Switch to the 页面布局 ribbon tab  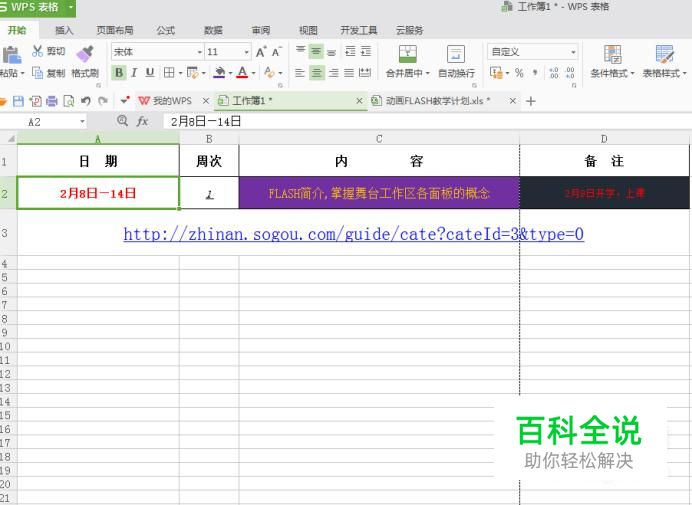[x=115, y=30]
